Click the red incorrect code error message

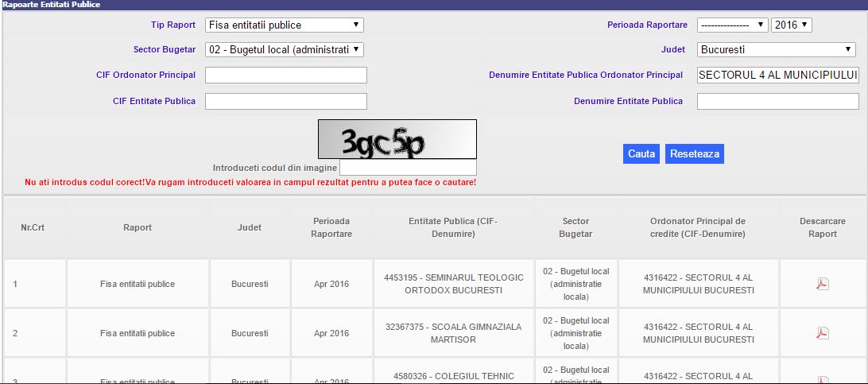[250, 182]
